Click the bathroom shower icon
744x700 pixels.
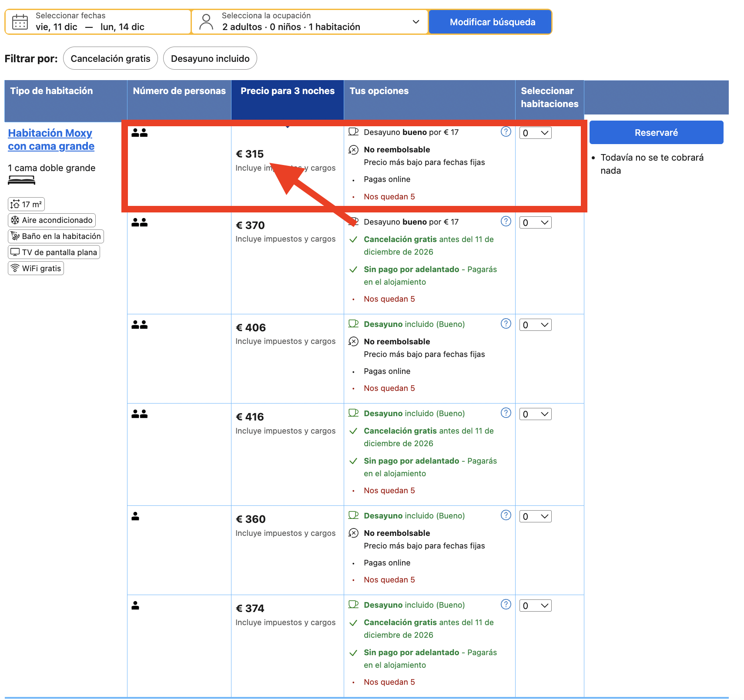[x=15, y=236]
